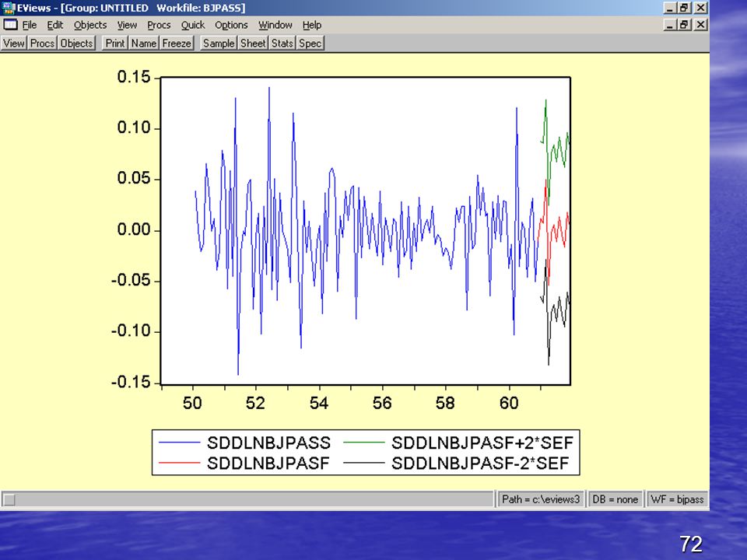Screen dimensions: 747x560
Task: Open the View menu in menu bar
Action: pos(127,25)
